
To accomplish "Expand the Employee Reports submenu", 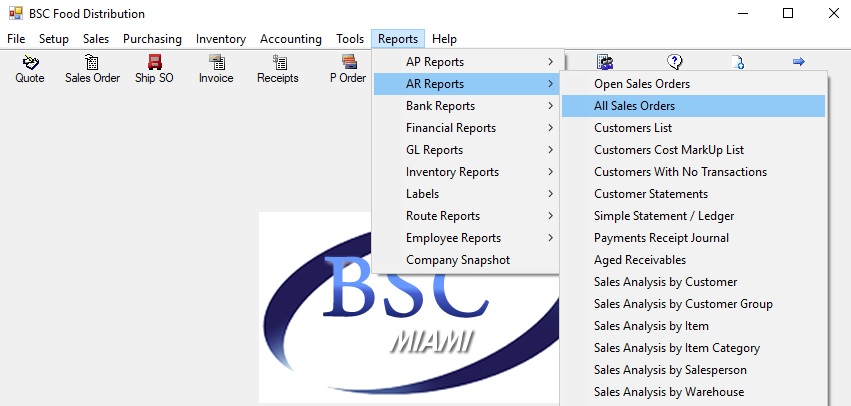I will click(x=466, y=238).
